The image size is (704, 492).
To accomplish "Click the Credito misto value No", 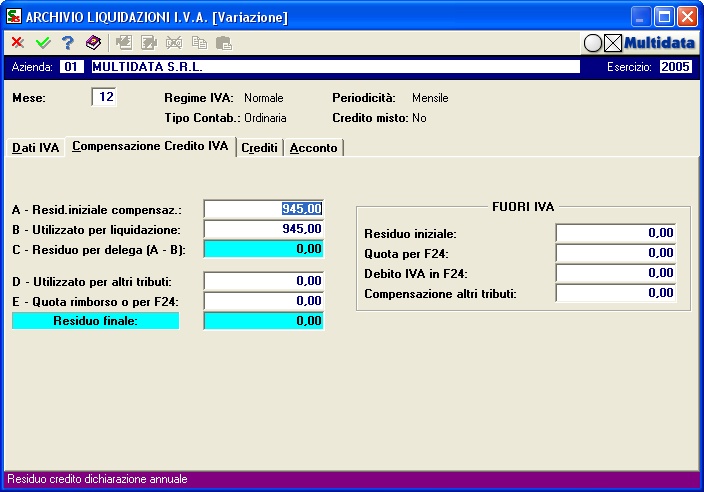I will tap(419, 118).
